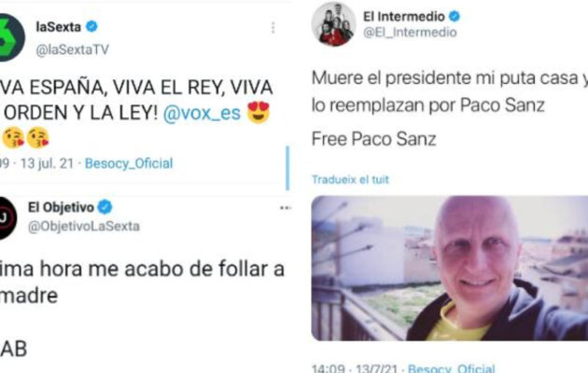Open the @vox_es mention link

[x=202, y=113]
